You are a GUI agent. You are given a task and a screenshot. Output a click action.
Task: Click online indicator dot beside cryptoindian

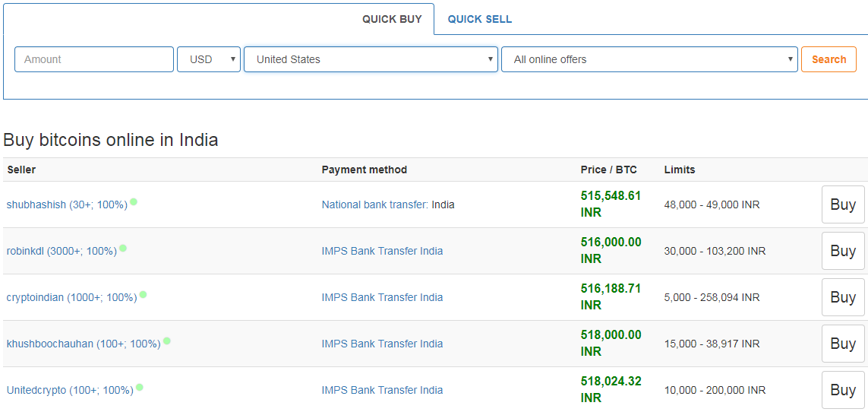(x=143, y=295)
